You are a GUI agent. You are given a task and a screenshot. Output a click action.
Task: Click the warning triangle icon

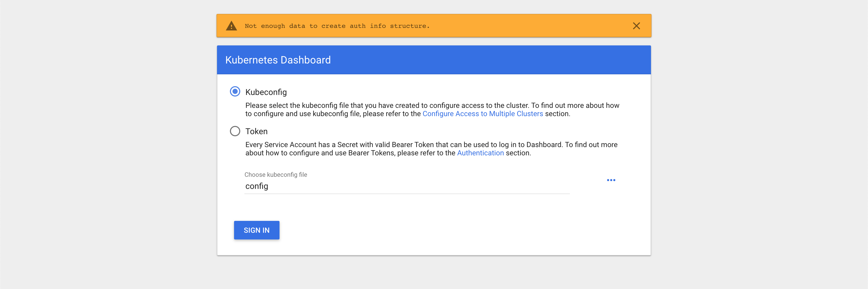[231, 26]
